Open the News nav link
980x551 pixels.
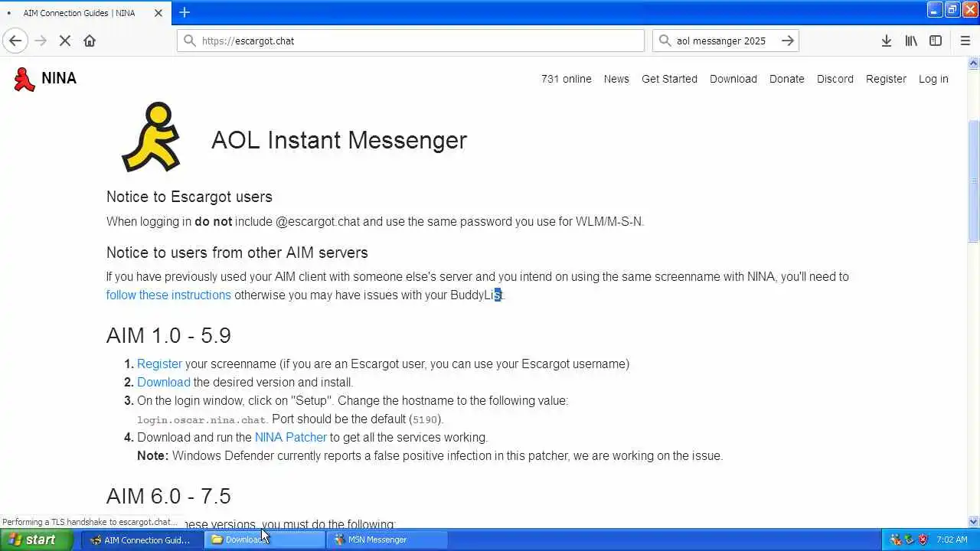pos(616,79)
